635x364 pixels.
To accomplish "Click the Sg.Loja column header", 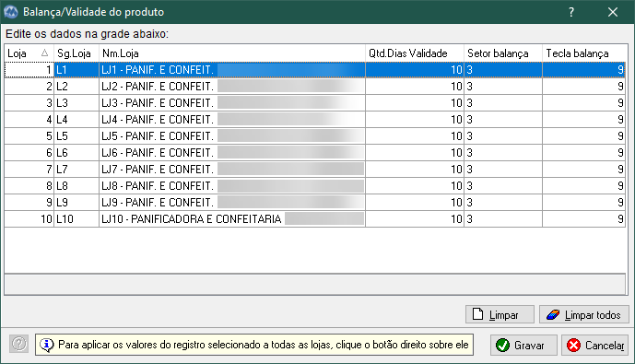I will [x=76, y=53].
